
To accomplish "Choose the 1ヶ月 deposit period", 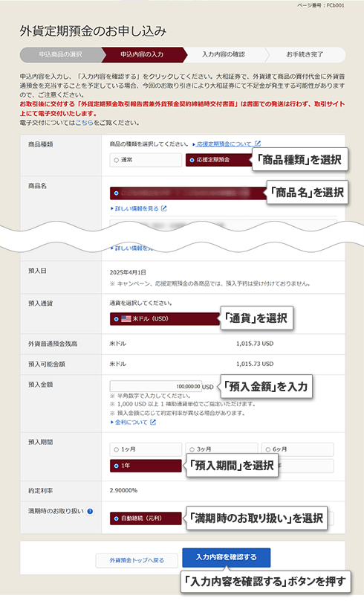I will click(x=146, y=449).
